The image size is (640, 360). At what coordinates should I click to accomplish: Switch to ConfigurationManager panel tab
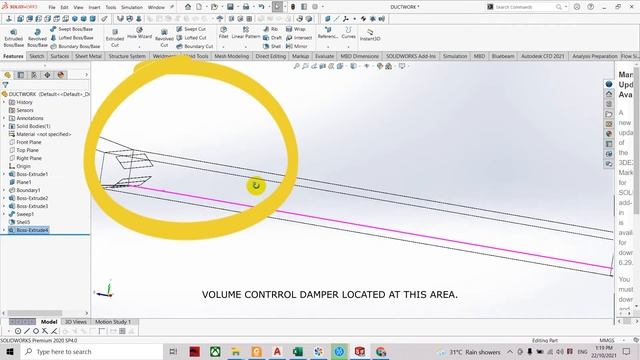(x=34, y=75)
